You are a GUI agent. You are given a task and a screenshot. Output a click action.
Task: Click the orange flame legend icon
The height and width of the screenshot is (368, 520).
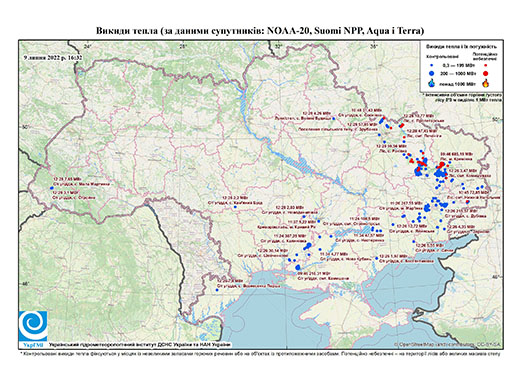tap(486, 83)
